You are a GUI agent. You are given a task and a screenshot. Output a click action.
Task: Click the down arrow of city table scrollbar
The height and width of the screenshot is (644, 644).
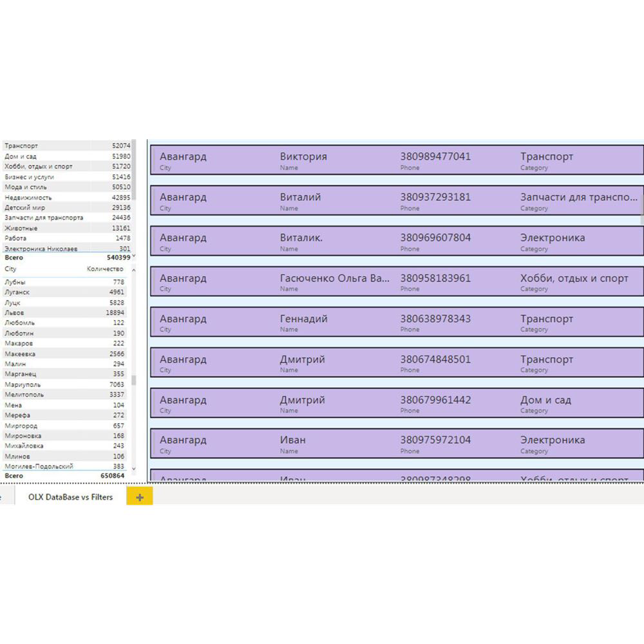click(133, 468)
